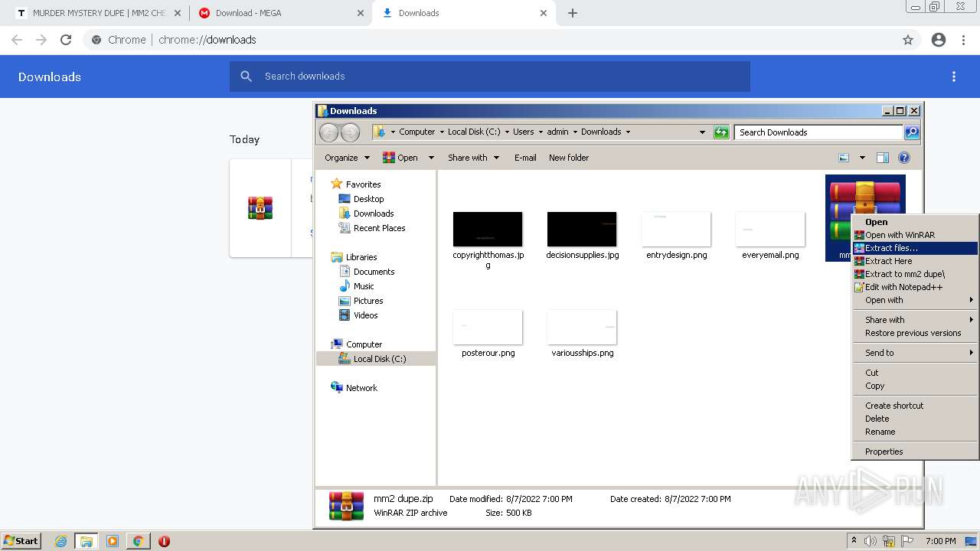
Task: Open Pictures library
Action: [368, 301]
